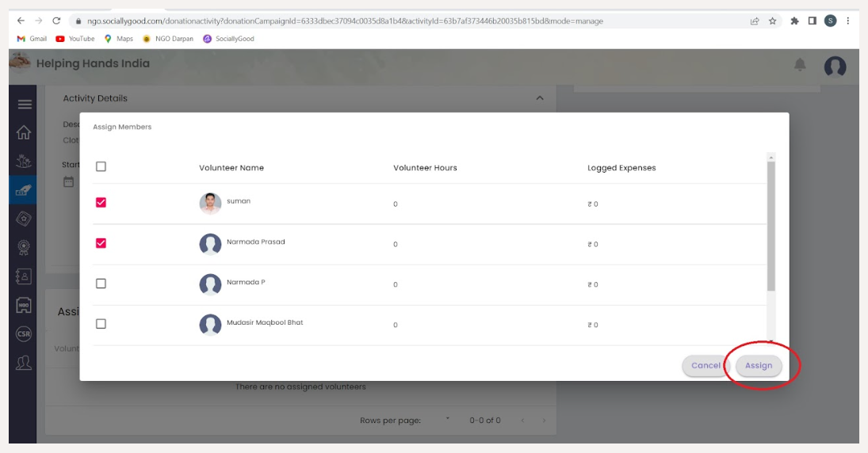Screen dimensions: 868x453
Task: Open the SociallyGood bookmark
Action: (229, 39)
